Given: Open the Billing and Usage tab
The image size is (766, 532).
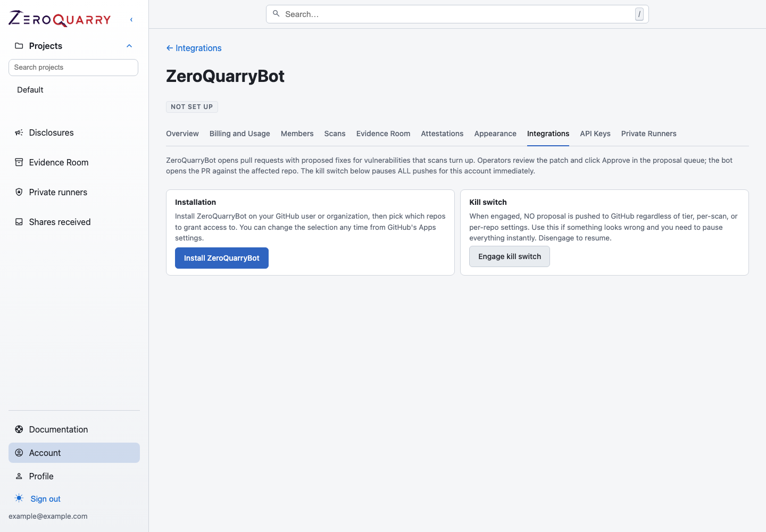Looking at the screenshot, I should (240, 134).
